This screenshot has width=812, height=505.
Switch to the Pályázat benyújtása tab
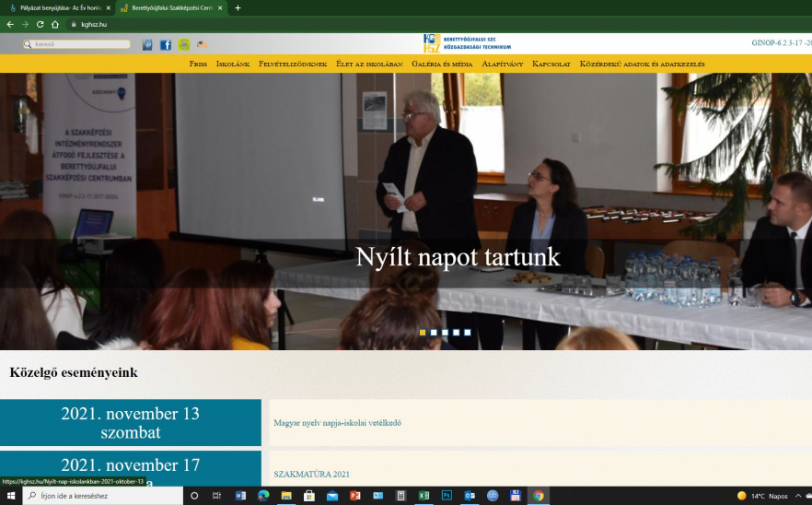pyautogui.click(x=61, y=7)
